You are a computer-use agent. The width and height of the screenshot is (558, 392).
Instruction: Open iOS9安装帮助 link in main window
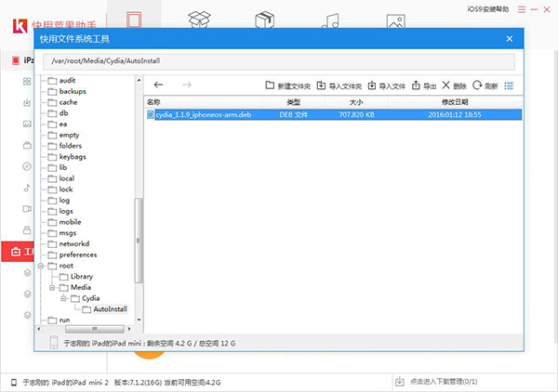tap(488, 9)
